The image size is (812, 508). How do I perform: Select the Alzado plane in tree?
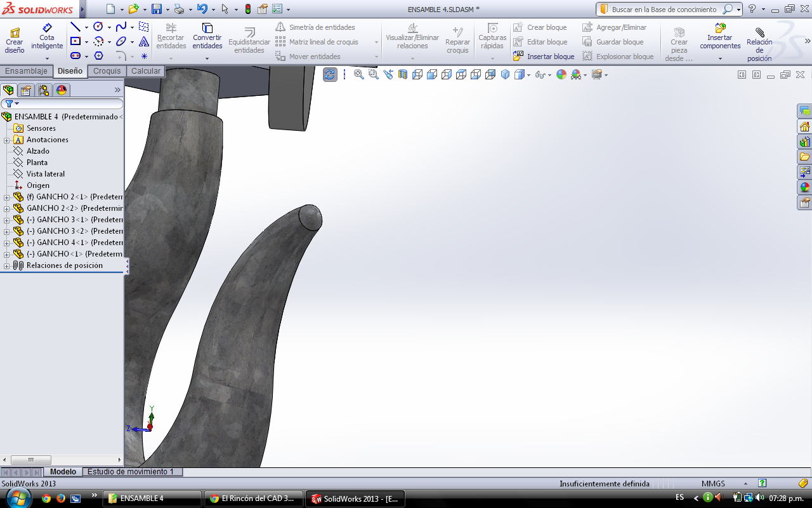(x=37, y=151)
